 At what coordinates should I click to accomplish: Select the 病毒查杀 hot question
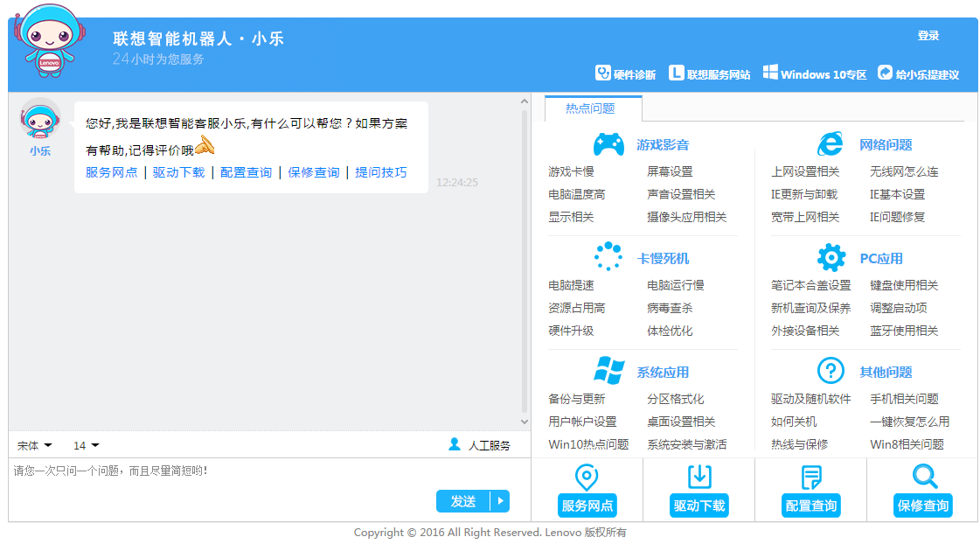pos(670,308)
